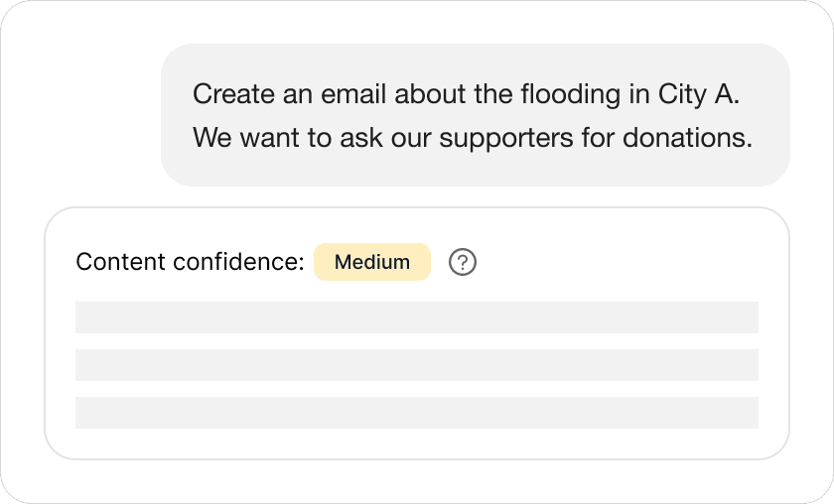Screen dimensions: 834x504
Task: Click the yellow Medium confidence badge
Action: coord(372,263)
